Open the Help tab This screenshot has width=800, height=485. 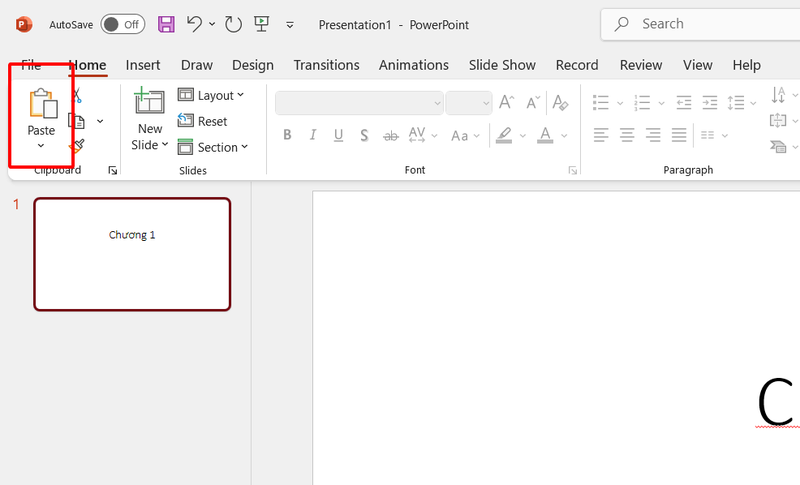point(746,65)
